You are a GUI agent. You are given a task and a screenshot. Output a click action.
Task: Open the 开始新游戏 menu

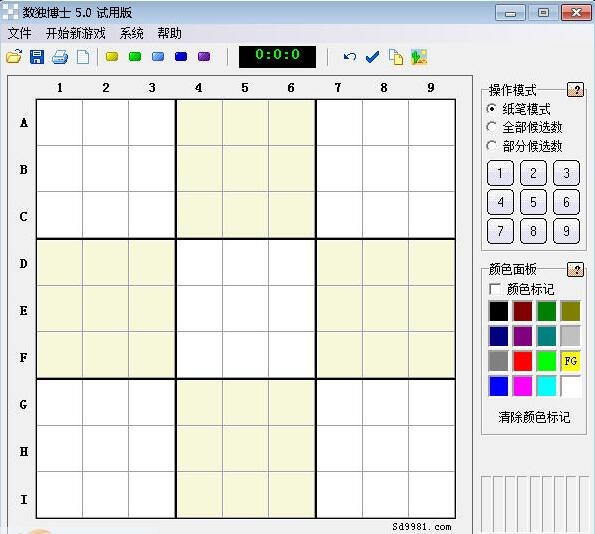[x=76, y=33]
